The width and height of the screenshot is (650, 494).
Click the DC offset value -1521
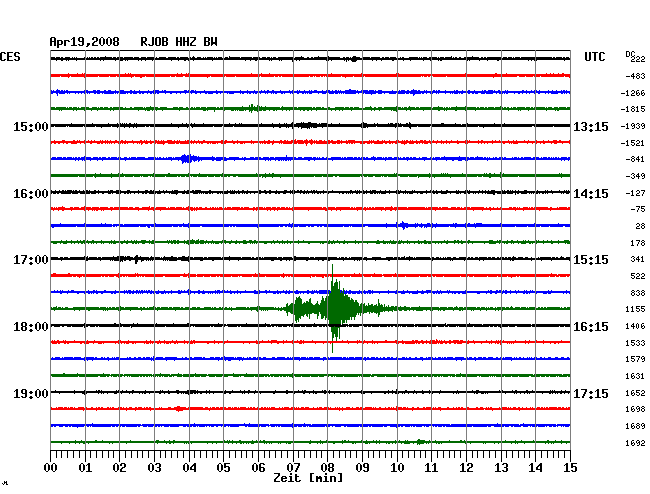pos(633,143)
